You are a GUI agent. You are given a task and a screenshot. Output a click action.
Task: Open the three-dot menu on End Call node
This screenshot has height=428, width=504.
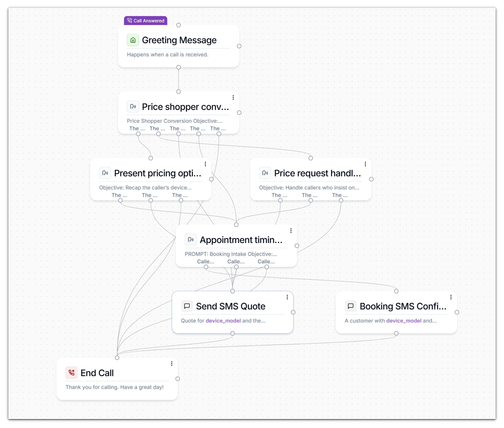pos(172,364)
